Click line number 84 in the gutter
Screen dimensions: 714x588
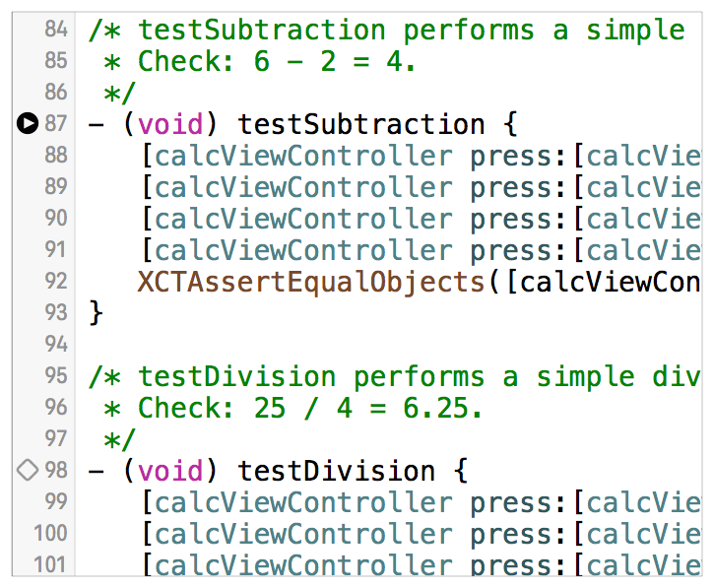pyautogui.click(x=56, y=30)
